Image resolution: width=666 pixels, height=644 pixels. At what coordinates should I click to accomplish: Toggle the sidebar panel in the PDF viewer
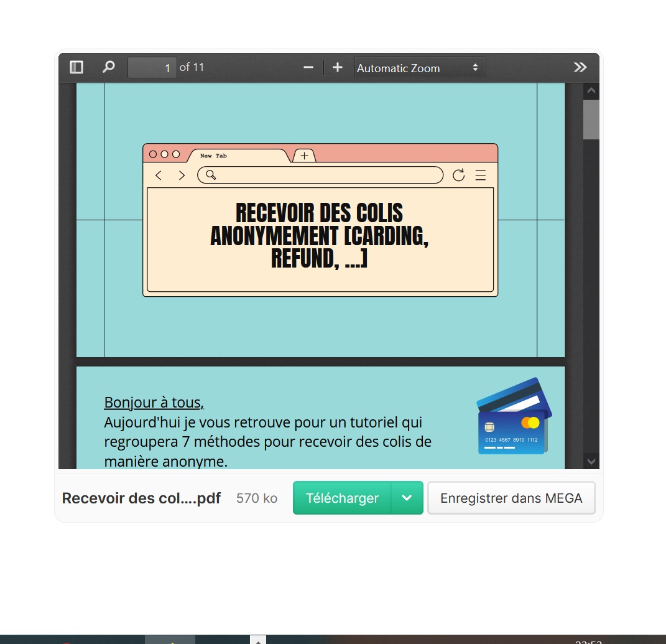click(x=76, y=67)
